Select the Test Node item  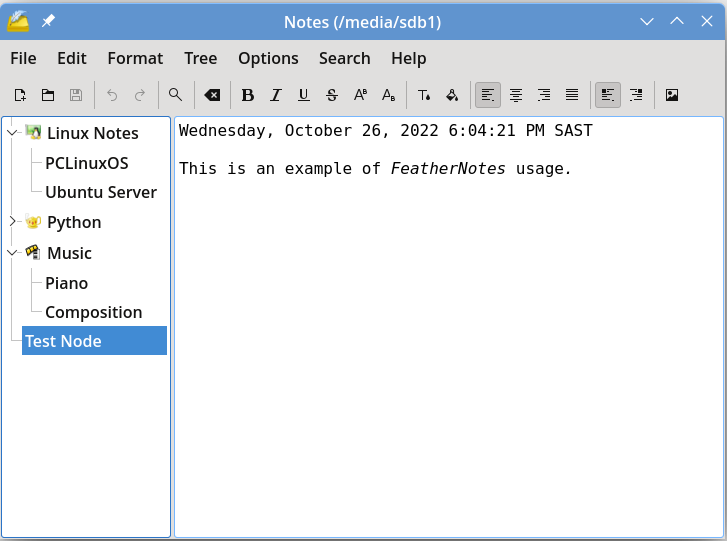tap(95, 341)
